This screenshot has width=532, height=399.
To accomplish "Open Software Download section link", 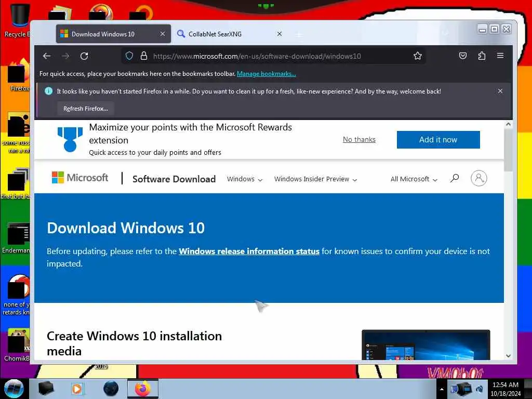I will pos(174,179).
